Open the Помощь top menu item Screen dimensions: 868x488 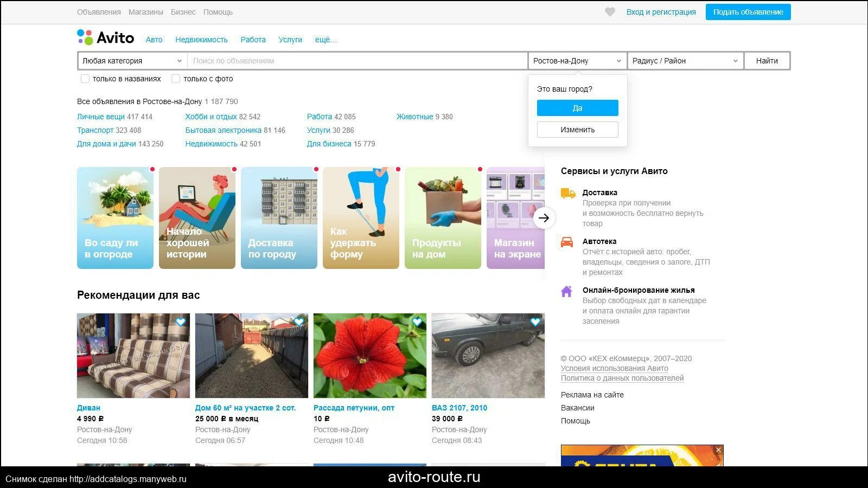point(218,12)
